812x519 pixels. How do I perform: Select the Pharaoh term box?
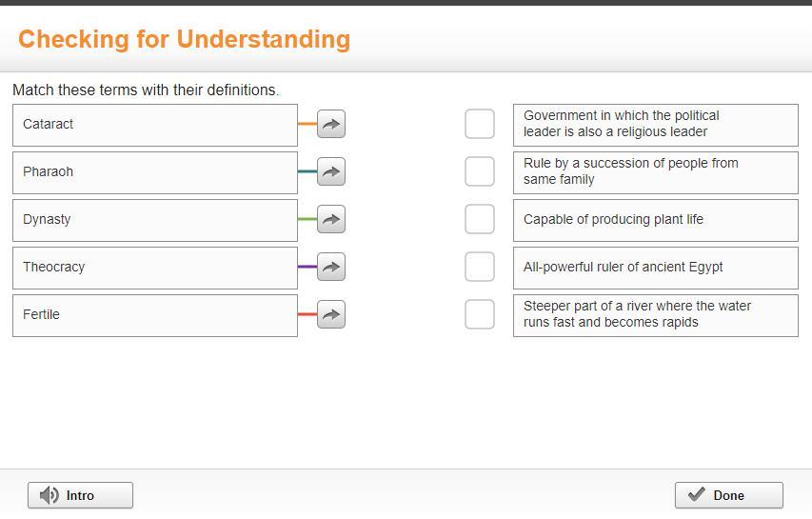(155, 172)
